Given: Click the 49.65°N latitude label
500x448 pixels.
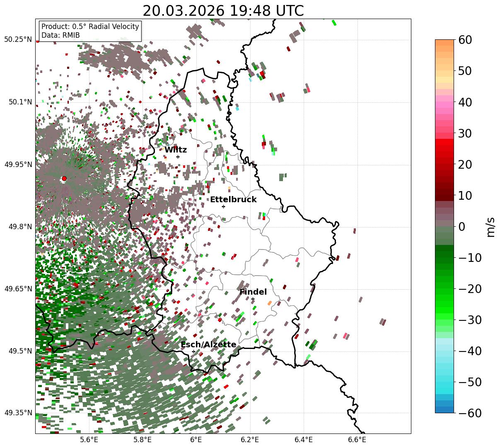Looking at the screenshot, I should click(18, 289).
